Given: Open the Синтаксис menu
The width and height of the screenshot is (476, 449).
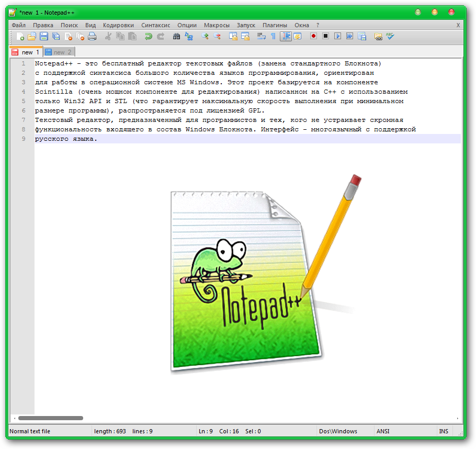Looking at the screenshot, I should click(x=156, y=25).
